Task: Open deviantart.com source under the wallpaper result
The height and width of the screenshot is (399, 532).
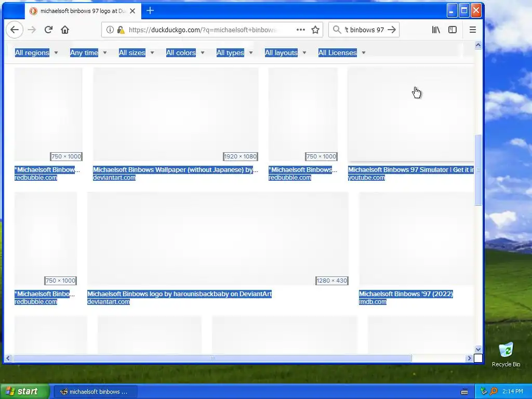Action: pos(114,178)
